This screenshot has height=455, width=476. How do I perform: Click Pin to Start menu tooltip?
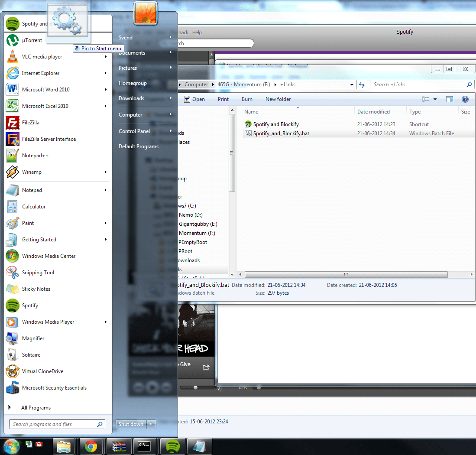pos(98,48)
